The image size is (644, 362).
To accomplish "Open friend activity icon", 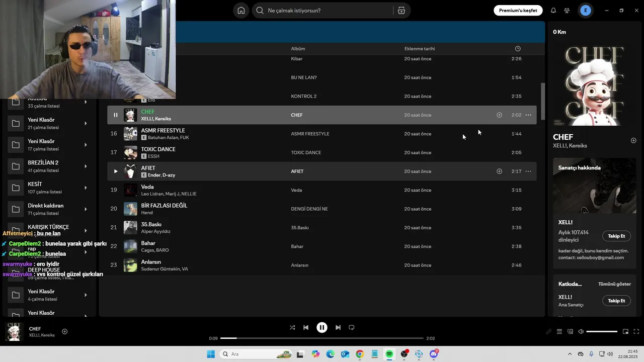I will (567, 11).
